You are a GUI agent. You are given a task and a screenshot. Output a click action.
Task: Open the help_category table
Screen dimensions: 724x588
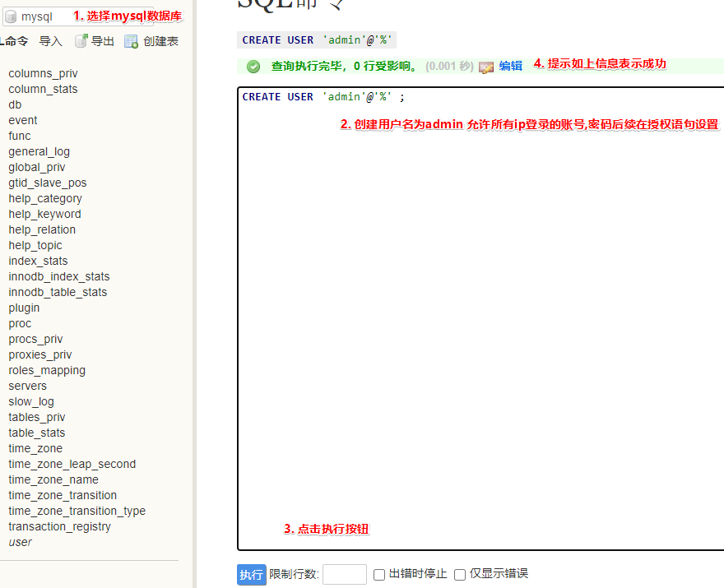(45, 198)
